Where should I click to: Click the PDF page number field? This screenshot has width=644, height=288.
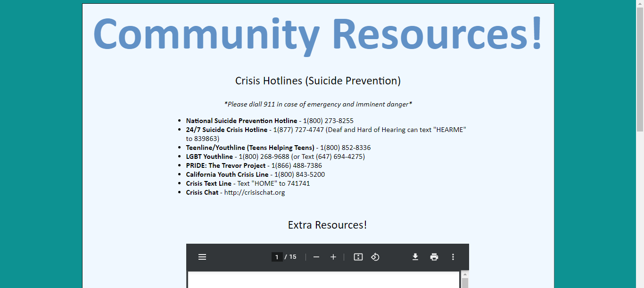click(x=277, y=257)
